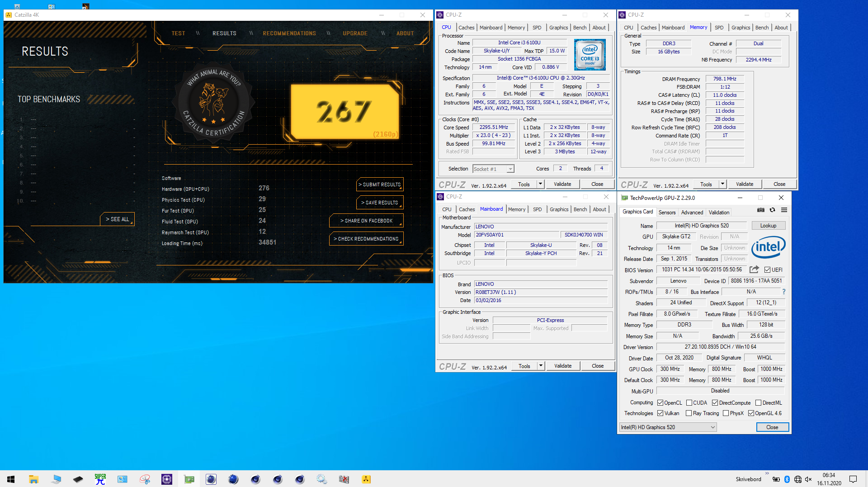868x487 pixels.
Task: Click the Bus Interface question mark
Action: click(x=784, y=292)
